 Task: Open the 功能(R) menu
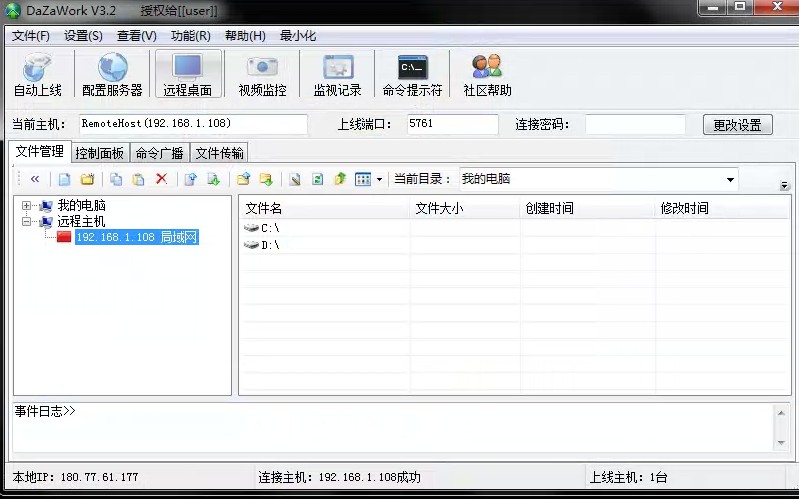(191, 36)
